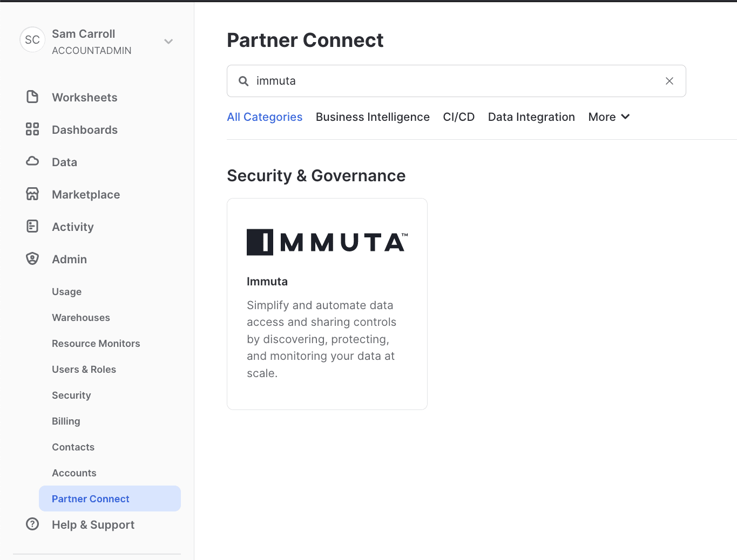The image size is (737, 560).
Task: Select the CI/CD category tab
Action: pyautogui.click(x=459, y=117)
